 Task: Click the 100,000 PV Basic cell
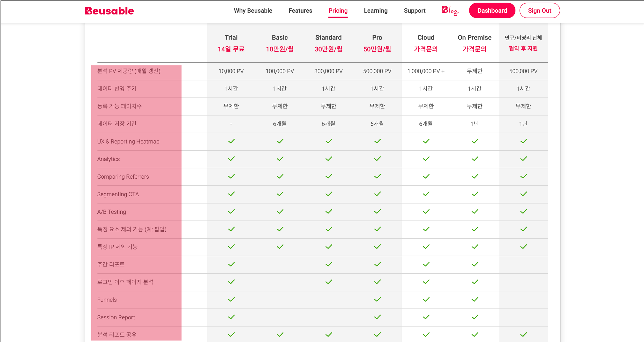pos(280,71)
